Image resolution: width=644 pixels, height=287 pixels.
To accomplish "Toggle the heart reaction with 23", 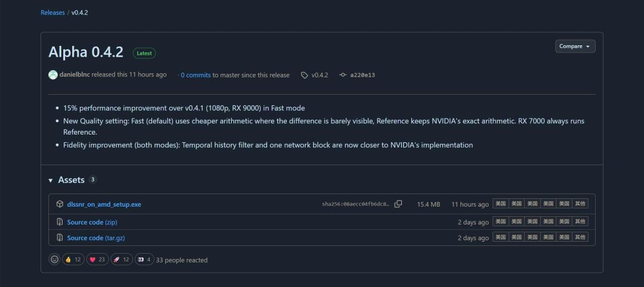I will coord(97,260).
